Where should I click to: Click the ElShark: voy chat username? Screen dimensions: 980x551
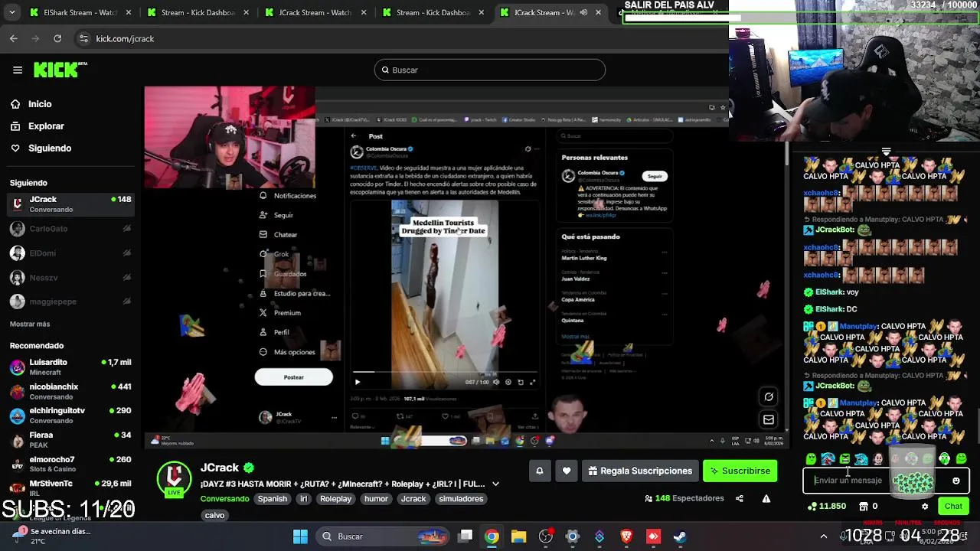pos(829,292)
